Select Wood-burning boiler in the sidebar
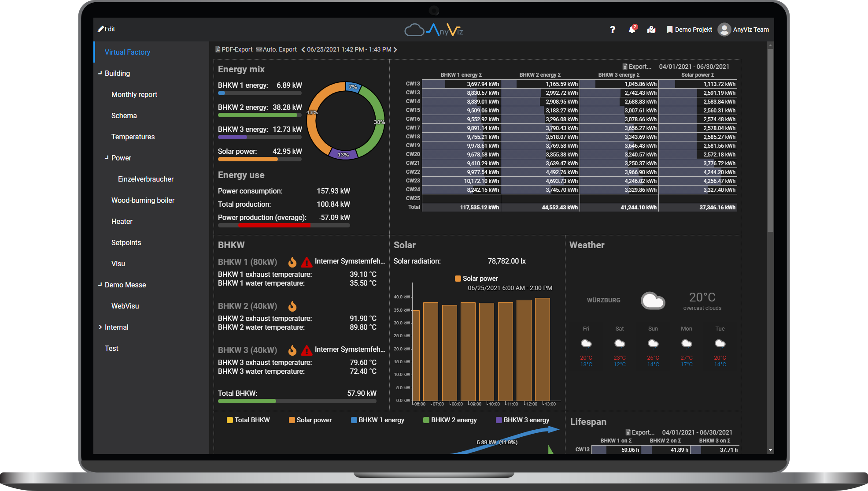Viewport: 868px width, 491px height. (143, 200)
